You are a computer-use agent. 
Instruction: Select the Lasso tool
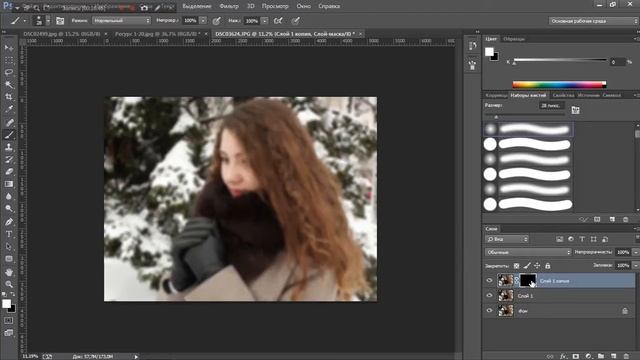[x=9, y=73]
